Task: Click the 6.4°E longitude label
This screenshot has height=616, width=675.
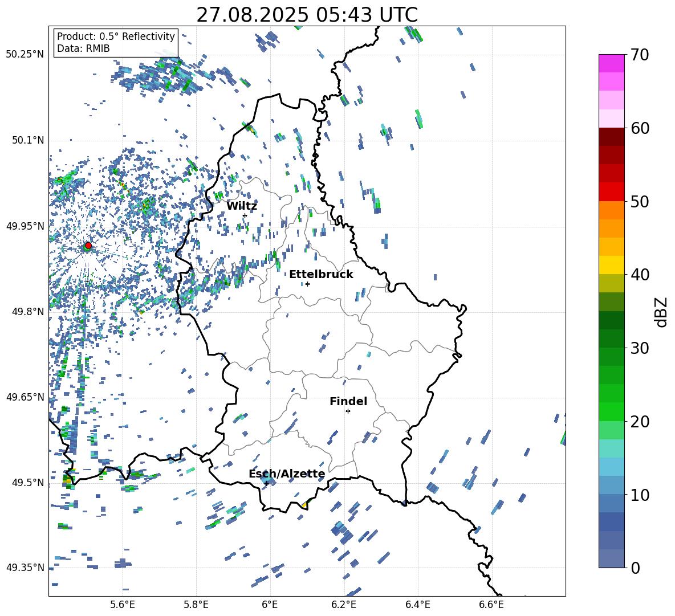Action: [x=417, y=605]
